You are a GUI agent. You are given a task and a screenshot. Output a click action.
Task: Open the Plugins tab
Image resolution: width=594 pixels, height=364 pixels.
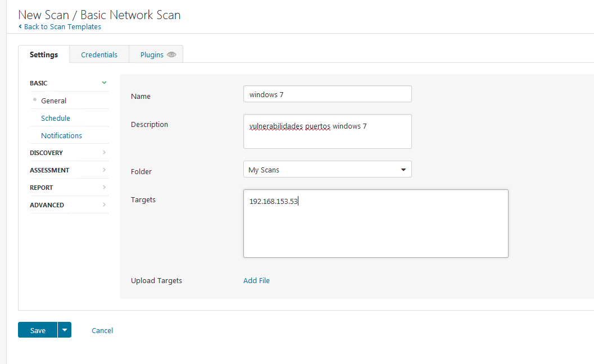[152, 54]
